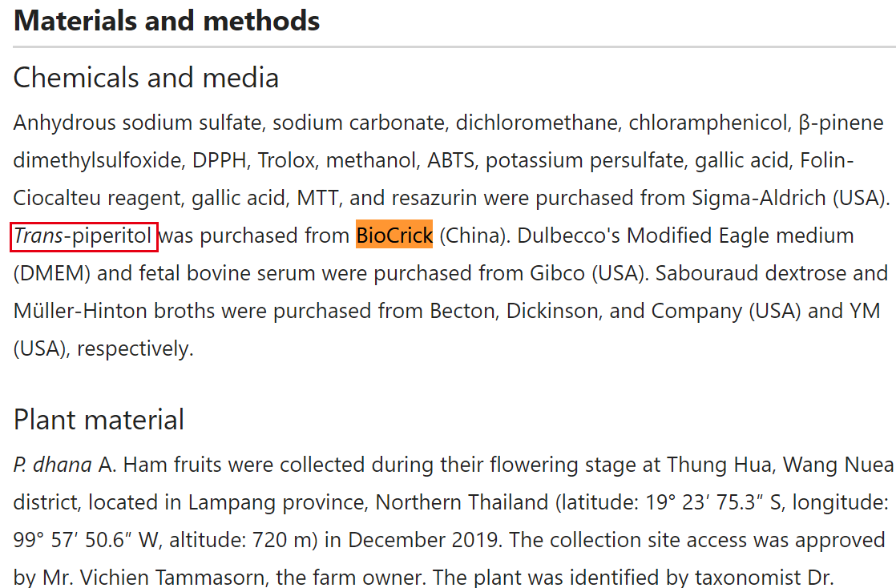The image size is (896, 588).
Task: Click the Lampang province text
Action: [278, 503]
